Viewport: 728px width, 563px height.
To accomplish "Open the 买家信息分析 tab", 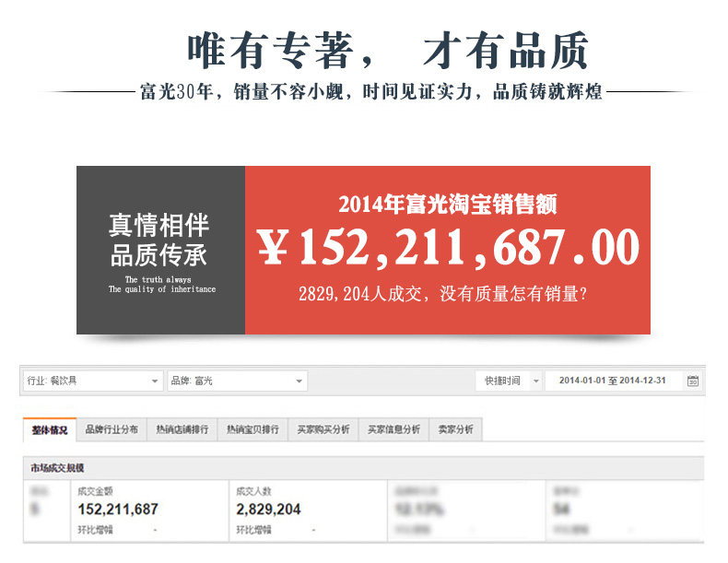I will pyautogui.click(x=393, y=429).
